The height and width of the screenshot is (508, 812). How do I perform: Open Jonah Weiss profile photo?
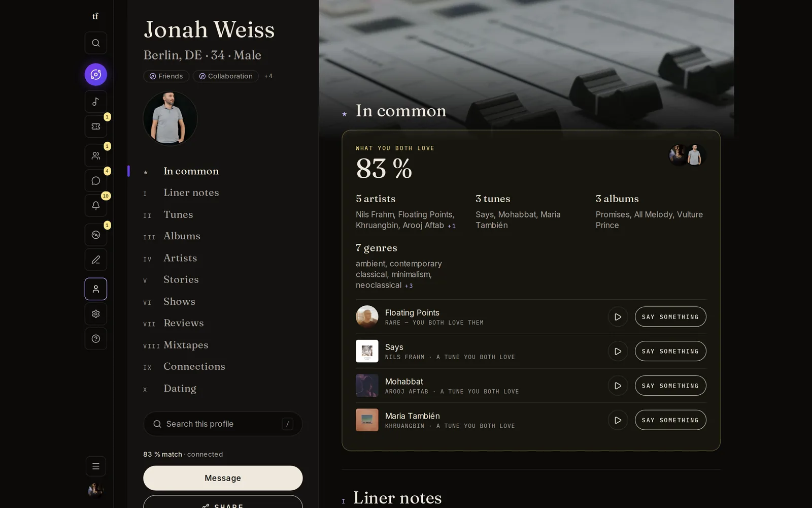pos(170,118)
